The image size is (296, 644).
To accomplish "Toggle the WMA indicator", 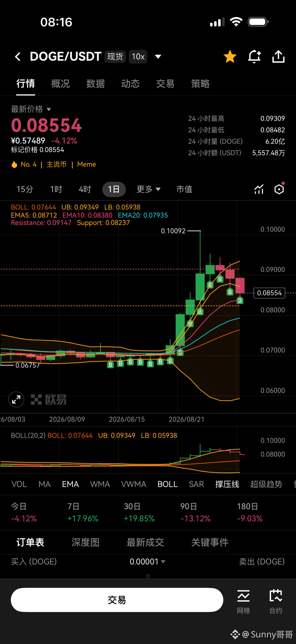I will click(x=100, y=484).
